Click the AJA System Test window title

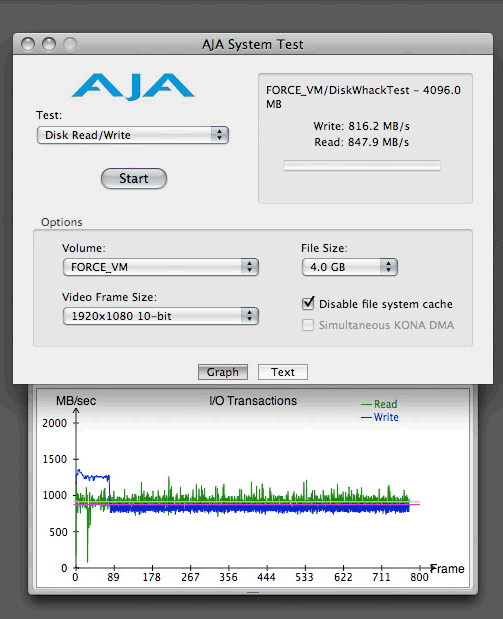253,44
